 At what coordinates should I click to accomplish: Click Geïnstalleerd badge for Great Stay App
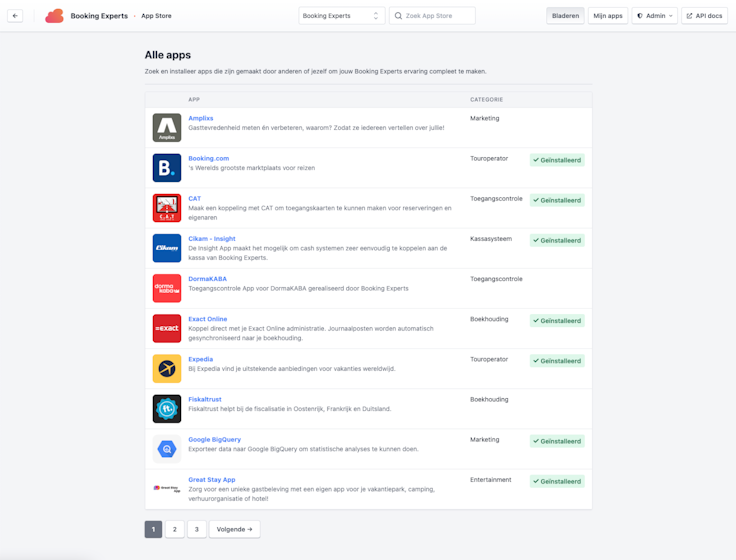pyautogui.click(x=557, y=481)
